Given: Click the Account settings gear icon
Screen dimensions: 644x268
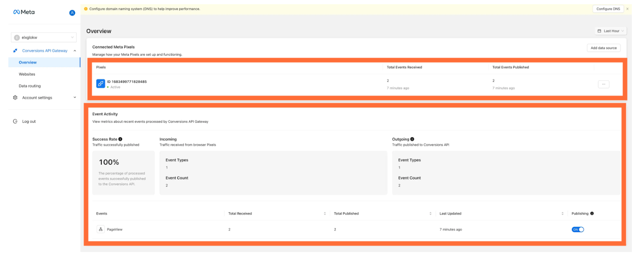Looking at the screenshot, I should 15,98.
